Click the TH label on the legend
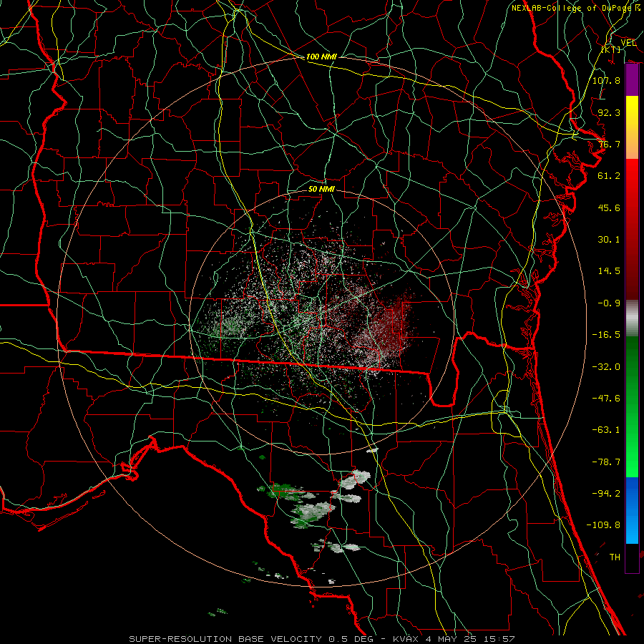This screenshot has width=644, height=644. click(x=615, y=557)
